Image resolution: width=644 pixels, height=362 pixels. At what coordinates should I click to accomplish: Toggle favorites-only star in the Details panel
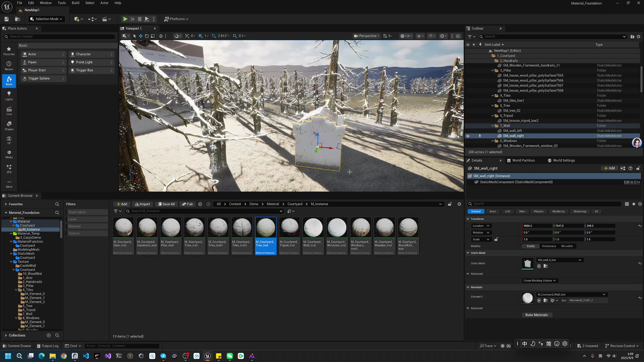[634, 204]
